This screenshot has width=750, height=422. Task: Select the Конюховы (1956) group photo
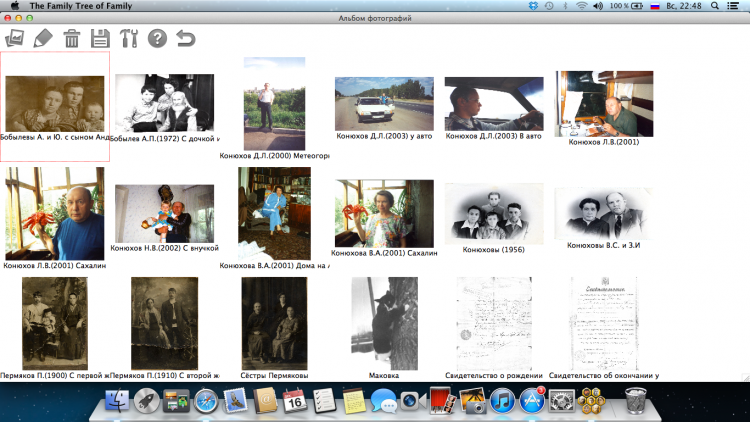(494, 213)
